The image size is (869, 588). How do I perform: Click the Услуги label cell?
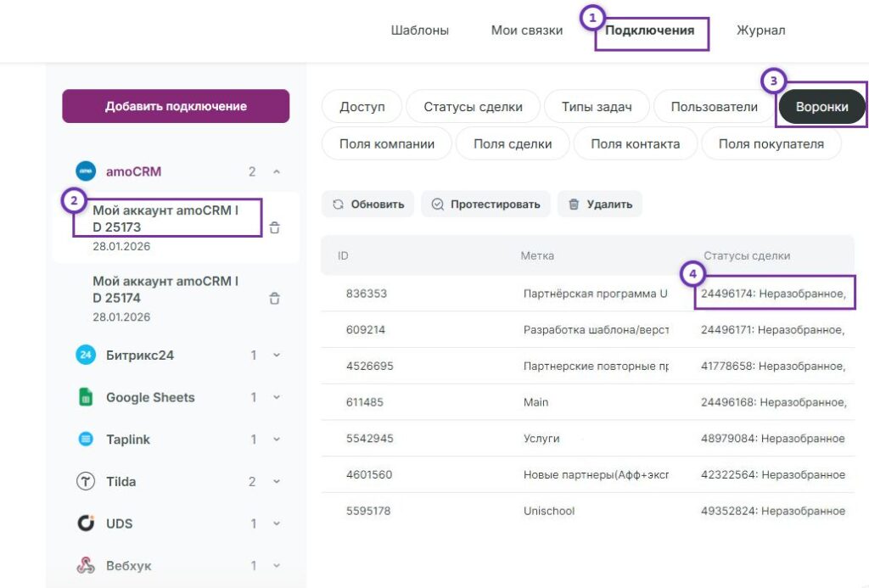541,438
